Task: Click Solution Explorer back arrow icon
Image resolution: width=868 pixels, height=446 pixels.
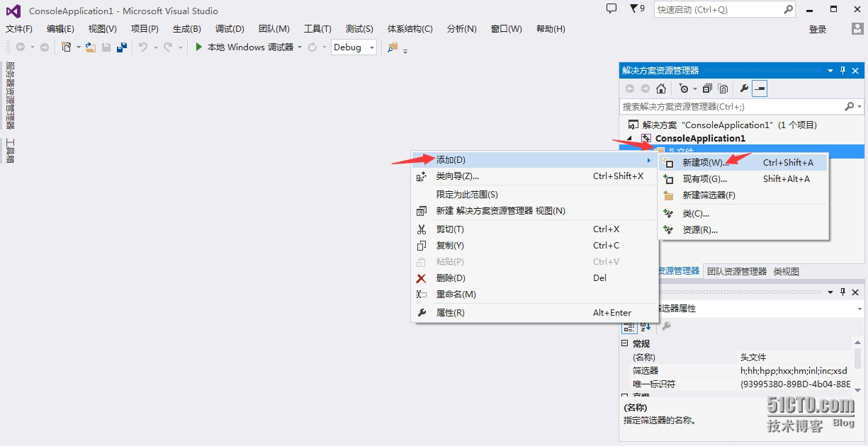Action: (630, 88)
